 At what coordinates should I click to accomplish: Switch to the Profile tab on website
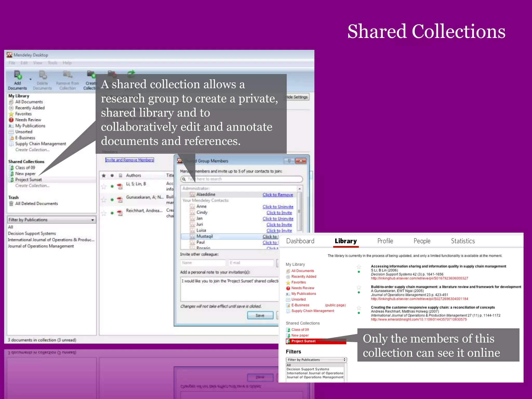pos(385,241)
